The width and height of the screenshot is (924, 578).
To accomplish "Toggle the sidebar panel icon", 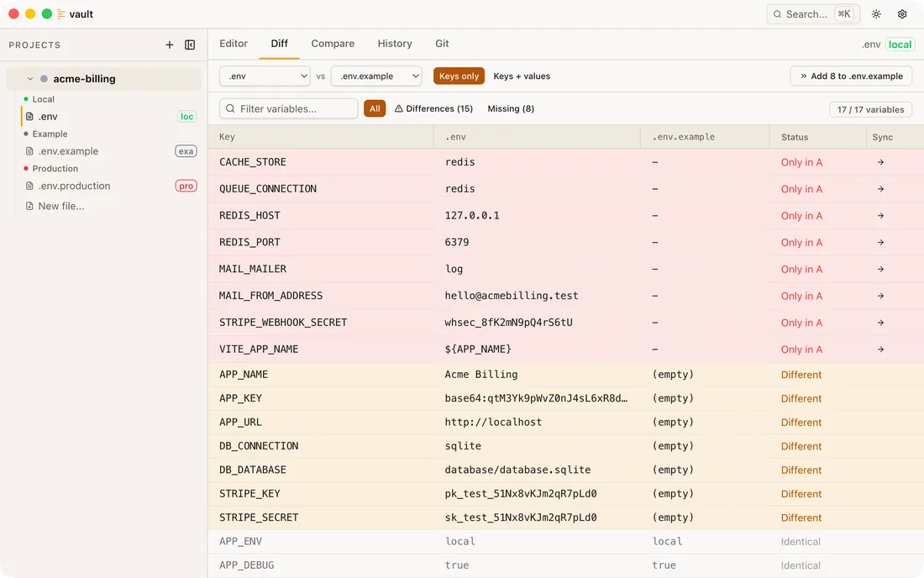I will 190,45.
